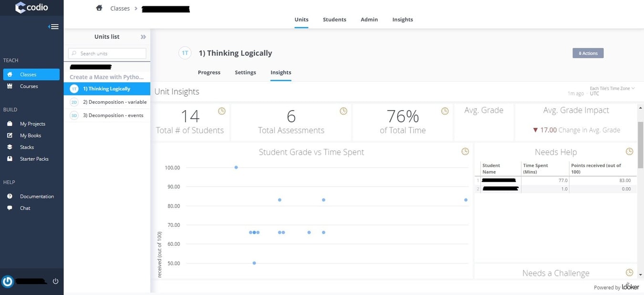Click the clock icon on Needs a Challenge tile
This screenshot has height=295, width=644.
click(629, 273)
